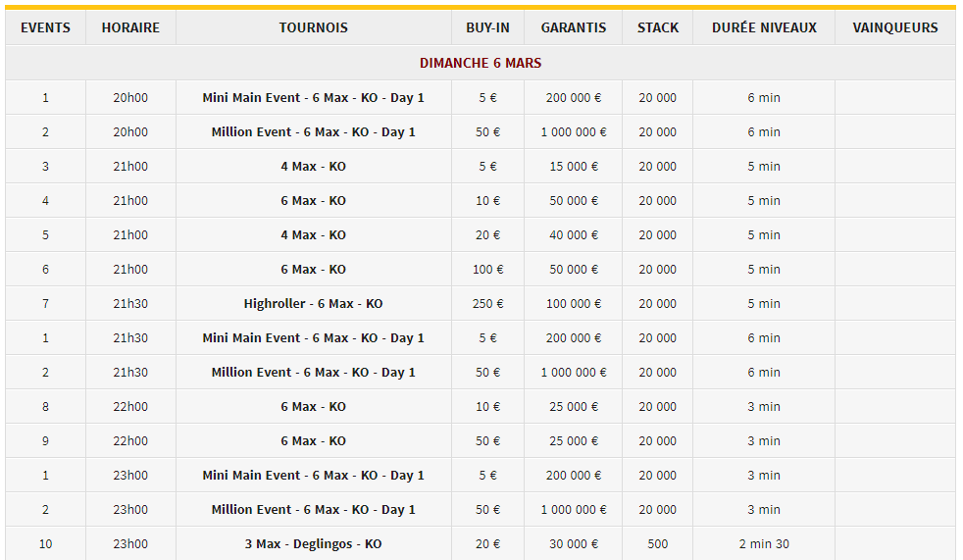Select the 15 000 € guarantee cell
963x560 pixels.
point(573,167)
